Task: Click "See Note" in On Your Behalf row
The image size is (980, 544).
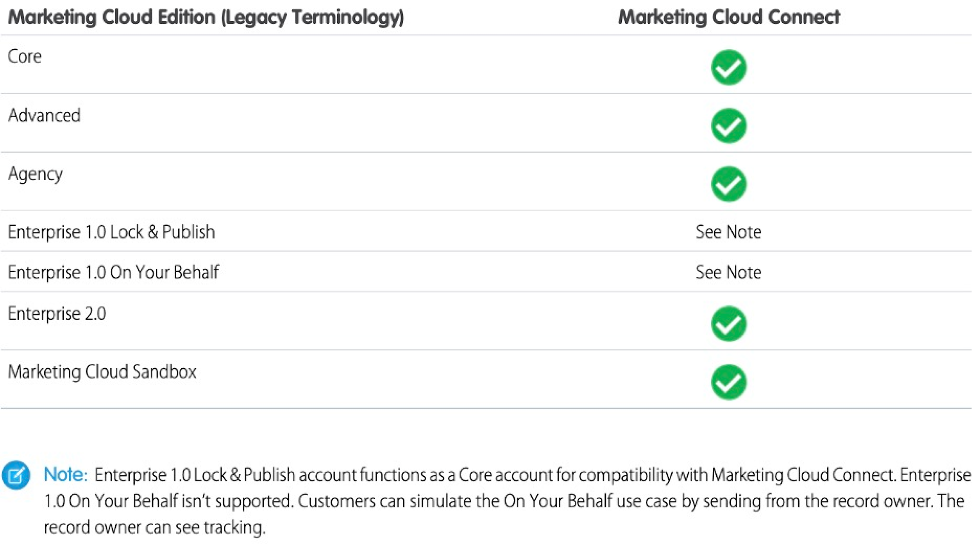Action: pyautogui.click(x=728, y=272)
